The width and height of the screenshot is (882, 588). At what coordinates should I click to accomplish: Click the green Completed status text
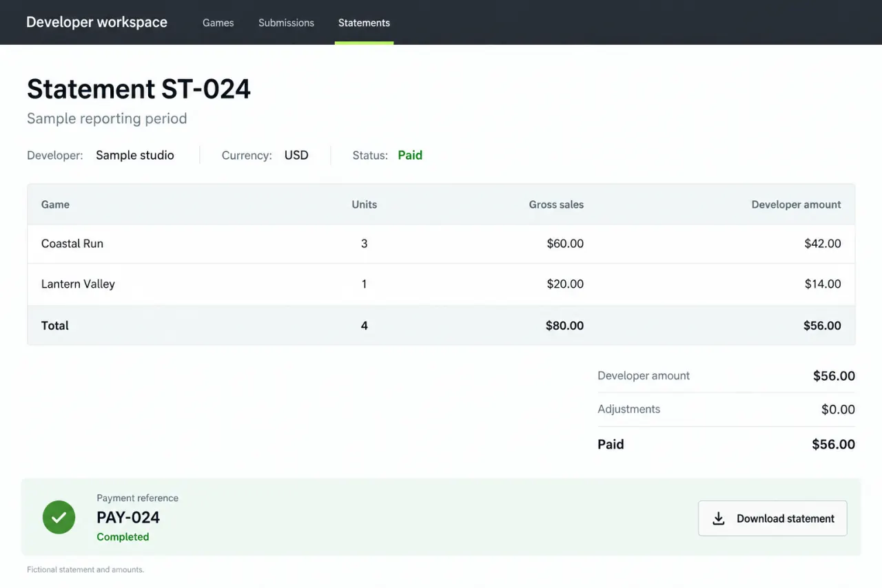123,537
